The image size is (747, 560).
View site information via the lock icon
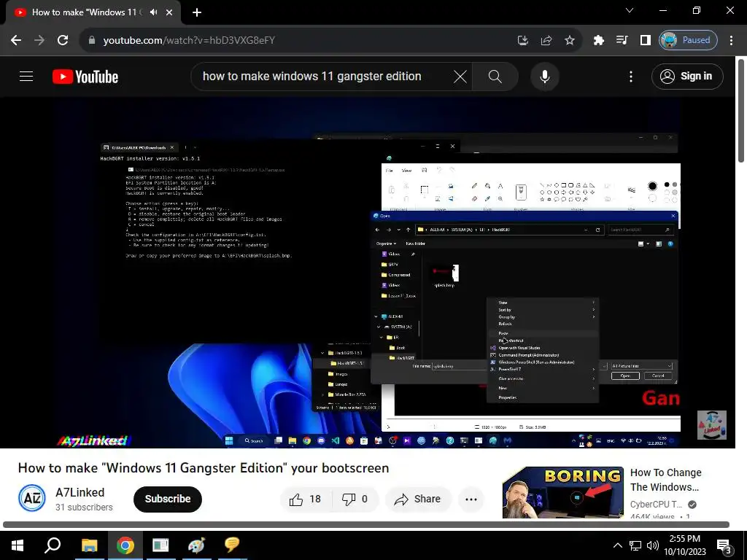[92, 40]
